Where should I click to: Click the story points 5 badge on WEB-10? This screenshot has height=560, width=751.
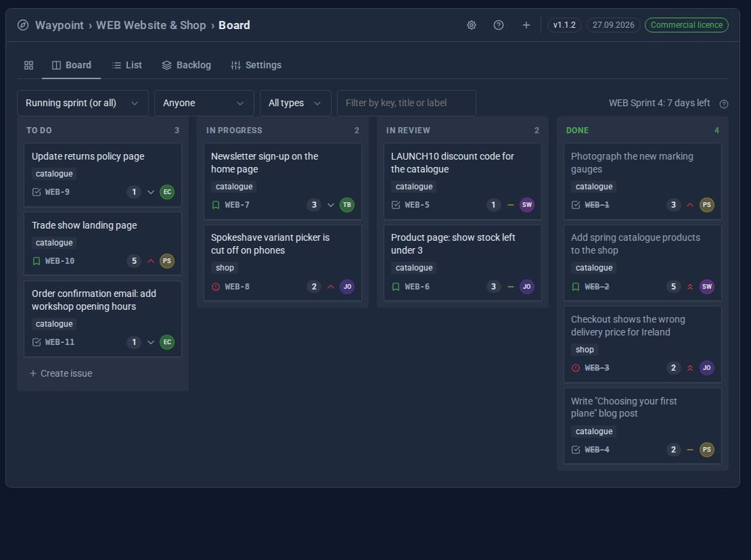click(x=134, y=261)
